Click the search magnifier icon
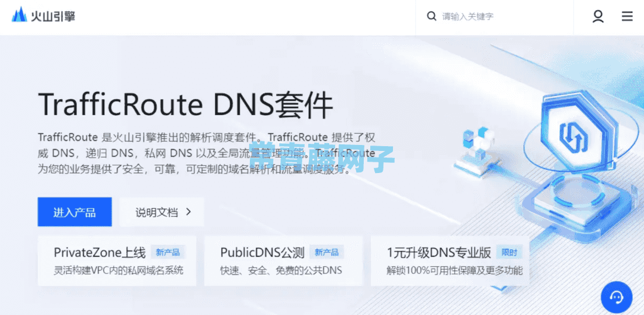Image resolution: width=644 pixels, height=315 pixels. point(431,17)
